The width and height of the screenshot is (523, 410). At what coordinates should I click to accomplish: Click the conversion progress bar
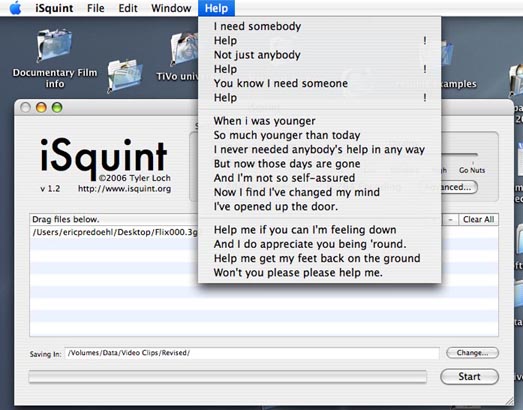(x=228, y=377)
